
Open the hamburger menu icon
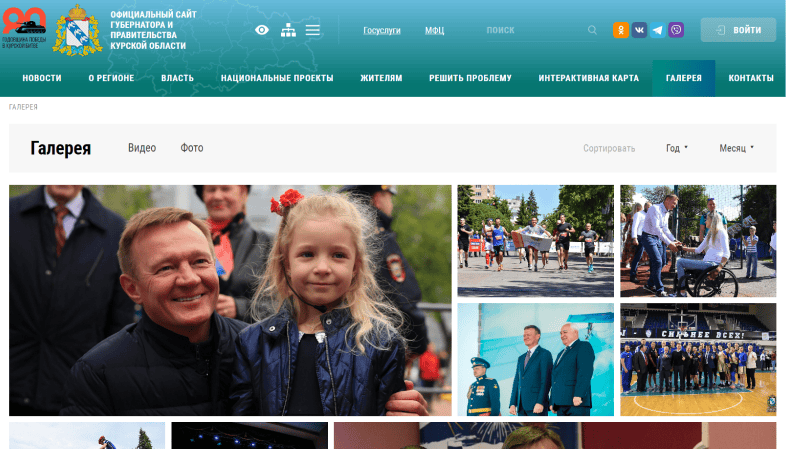[x=313, y=30]
